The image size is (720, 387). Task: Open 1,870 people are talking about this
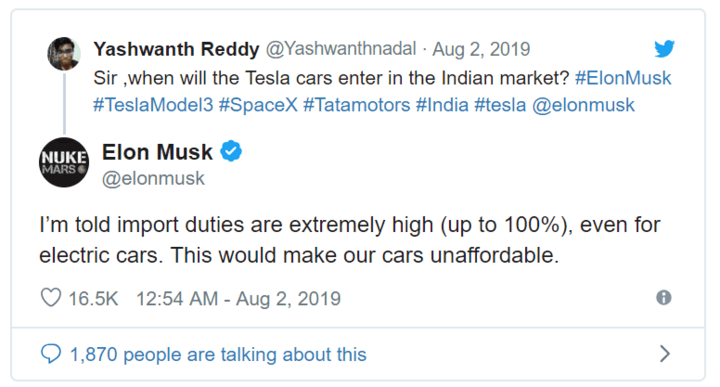[218, 354]
